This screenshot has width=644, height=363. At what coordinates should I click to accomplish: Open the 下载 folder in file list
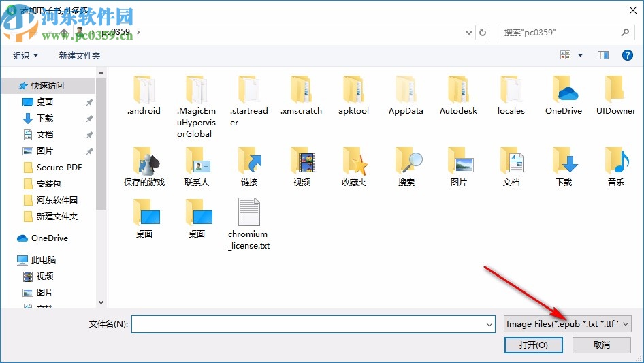coord(564,166)
